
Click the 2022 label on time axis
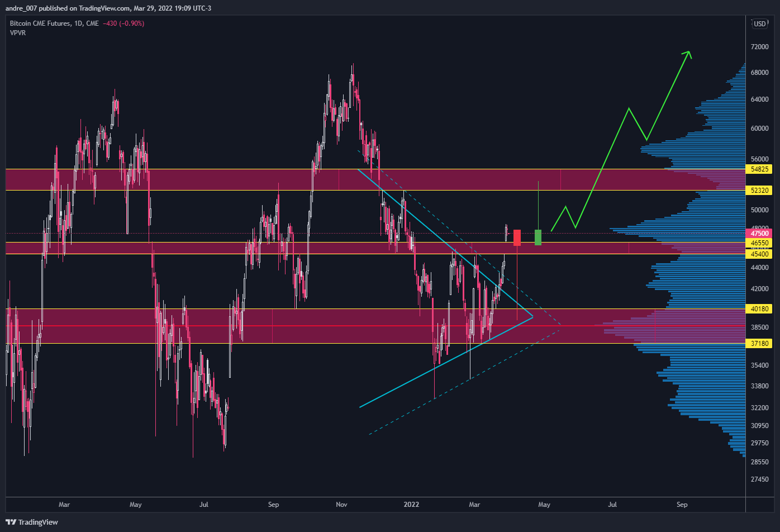tap(410, 505)
